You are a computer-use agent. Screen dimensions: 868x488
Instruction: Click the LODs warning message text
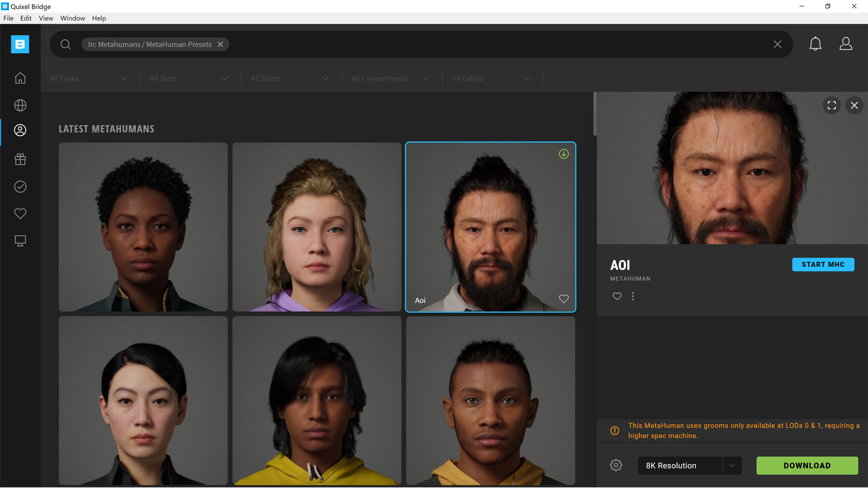click(744, 431)
